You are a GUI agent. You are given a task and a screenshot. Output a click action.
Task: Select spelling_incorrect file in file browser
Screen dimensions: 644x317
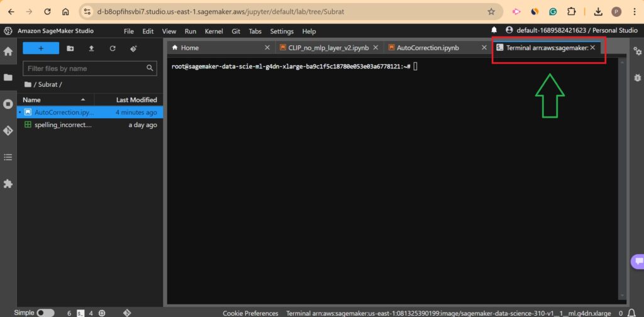(63, 125)
